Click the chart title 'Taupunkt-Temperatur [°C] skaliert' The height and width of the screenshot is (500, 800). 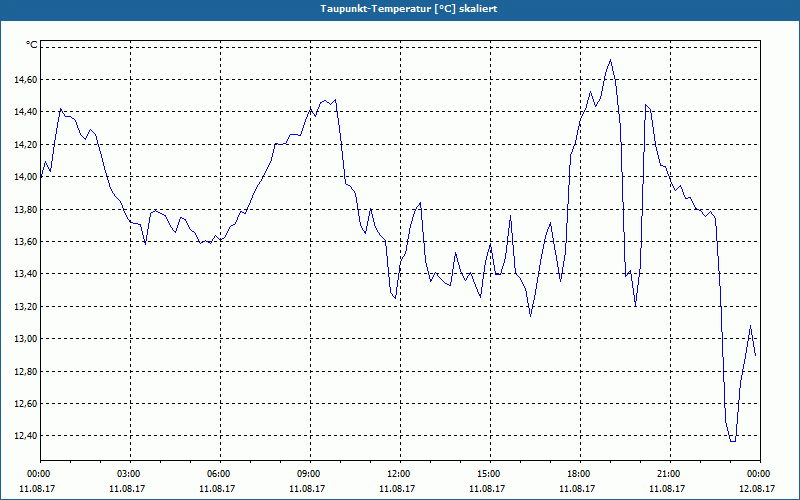409,9
